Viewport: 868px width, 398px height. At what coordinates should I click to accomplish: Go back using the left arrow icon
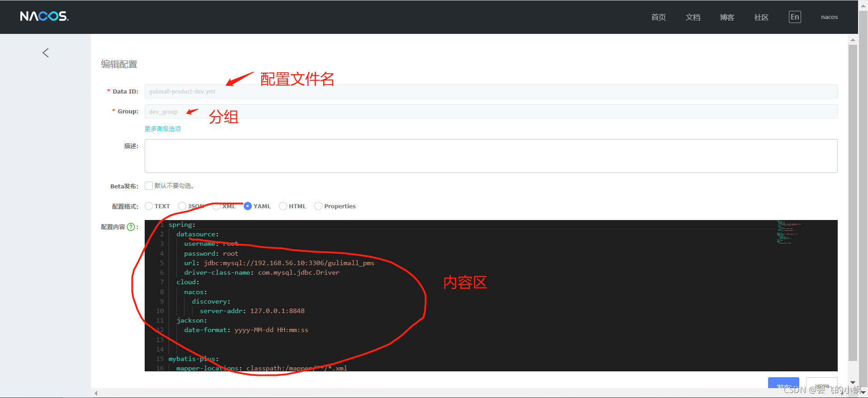click(x=46, y=53)
